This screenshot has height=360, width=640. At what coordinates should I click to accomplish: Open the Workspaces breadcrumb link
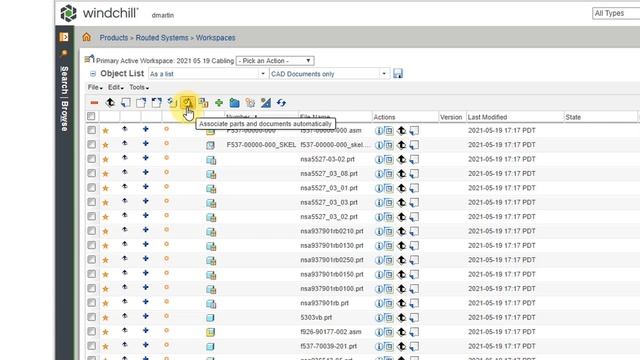pos(216,38)
